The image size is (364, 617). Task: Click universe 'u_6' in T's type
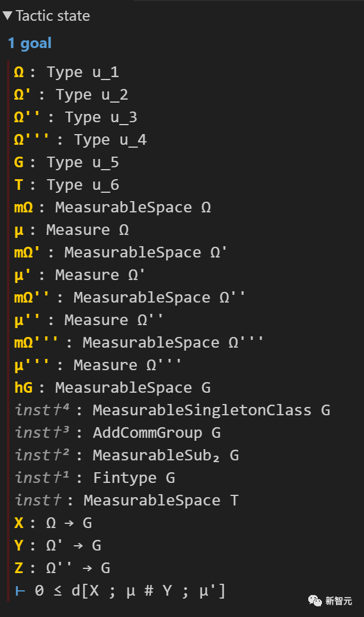pos(106,185)
